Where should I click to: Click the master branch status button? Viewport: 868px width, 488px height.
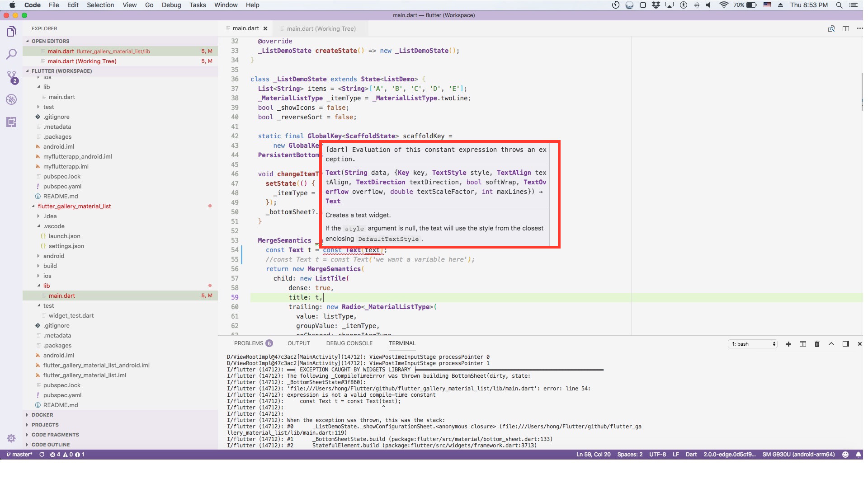pos(20,455)
